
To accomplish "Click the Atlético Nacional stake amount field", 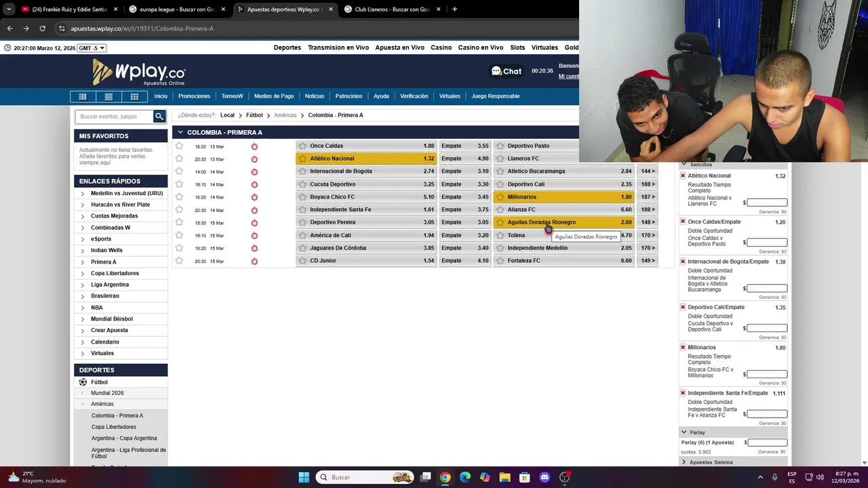I will [767, 203].
